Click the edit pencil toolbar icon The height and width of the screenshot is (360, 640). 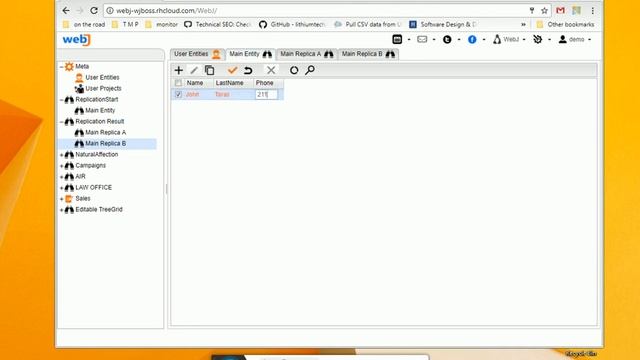coord(194,70)
